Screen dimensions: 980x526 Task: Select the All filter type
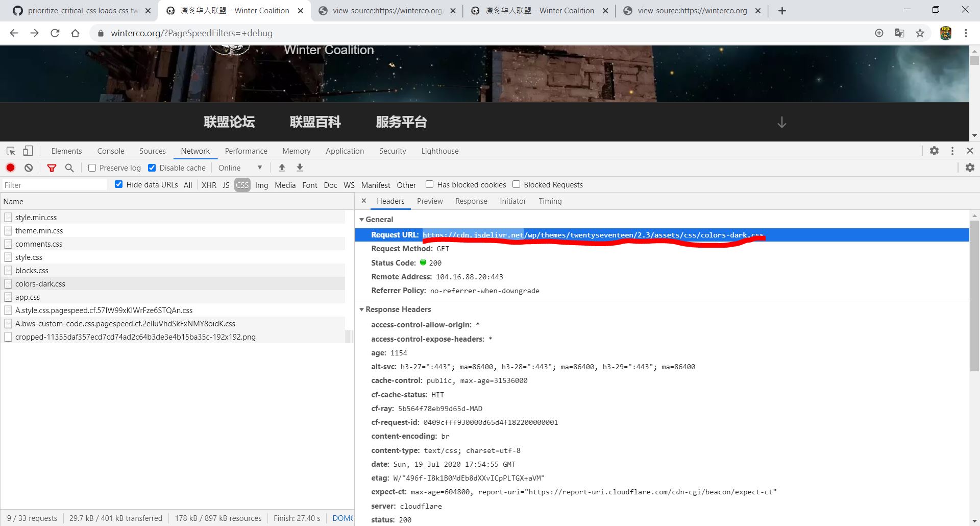pos(188,185)
